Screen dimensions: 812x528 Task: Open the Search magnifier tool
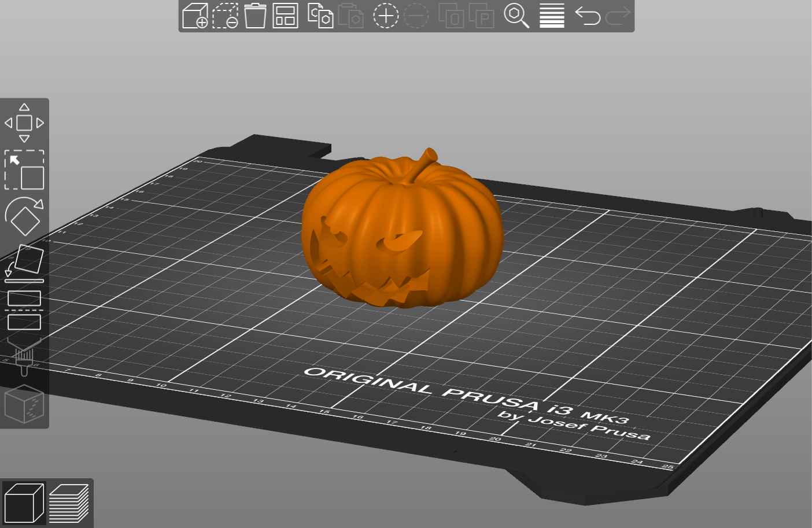tap(516, 16)
